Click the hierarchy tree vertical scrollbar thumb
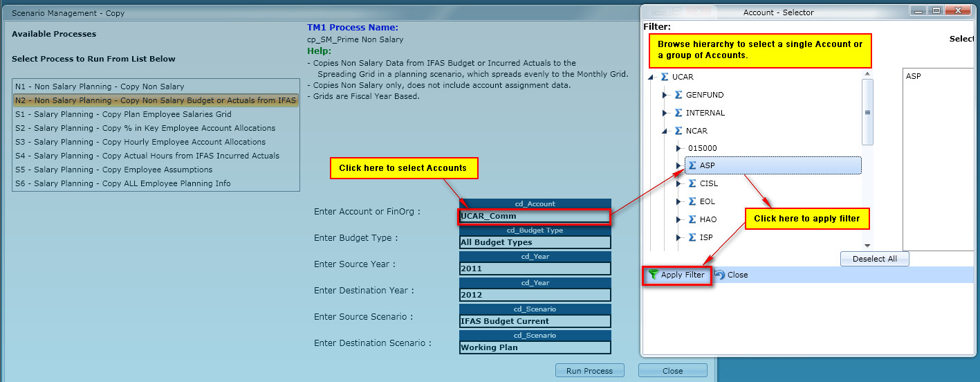 click(867, 112)
